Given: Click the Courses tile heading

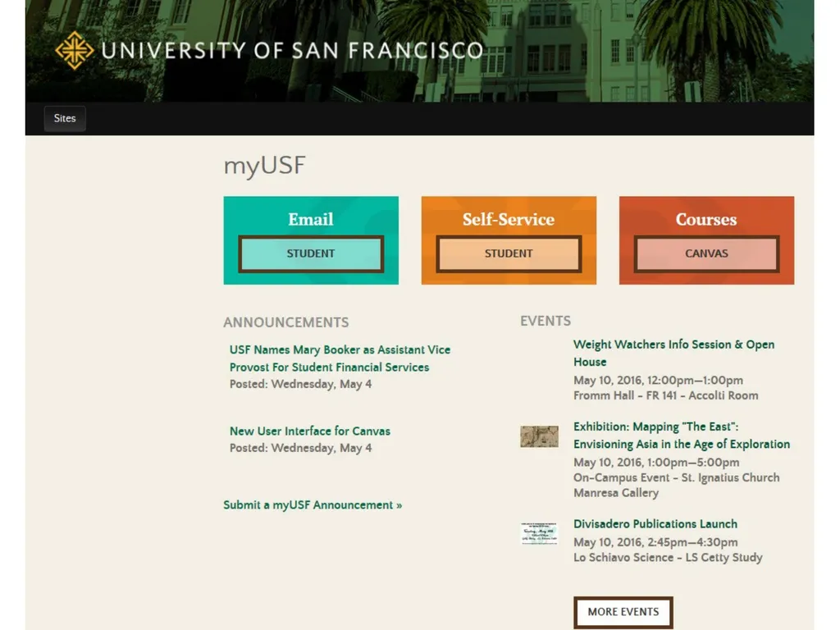Looking at the screenshot, I should point(706,219).
